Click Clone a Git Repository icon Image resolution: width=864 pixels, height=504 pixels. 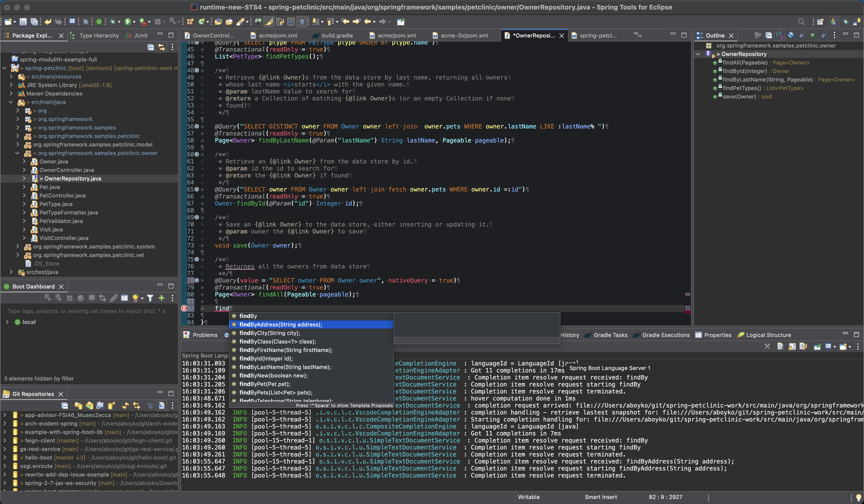(x=89, y=405)
